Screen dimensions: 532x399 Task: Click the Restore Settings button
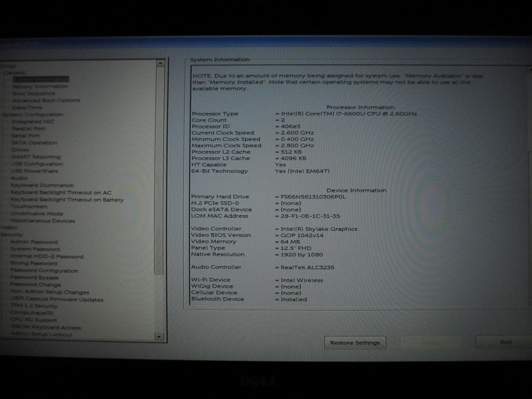coord(355,343)
